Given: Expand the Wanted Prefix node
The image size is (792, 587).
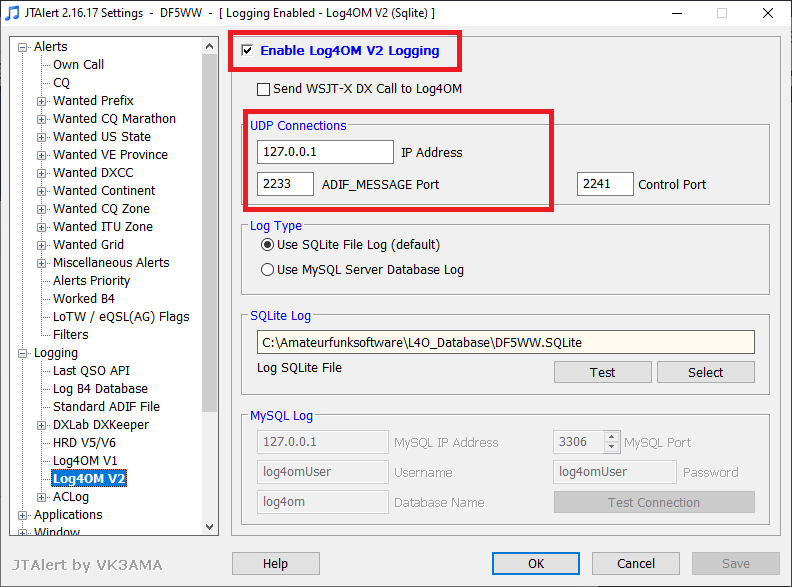Looking at the screenshot, I should click(x=41, y=101).
